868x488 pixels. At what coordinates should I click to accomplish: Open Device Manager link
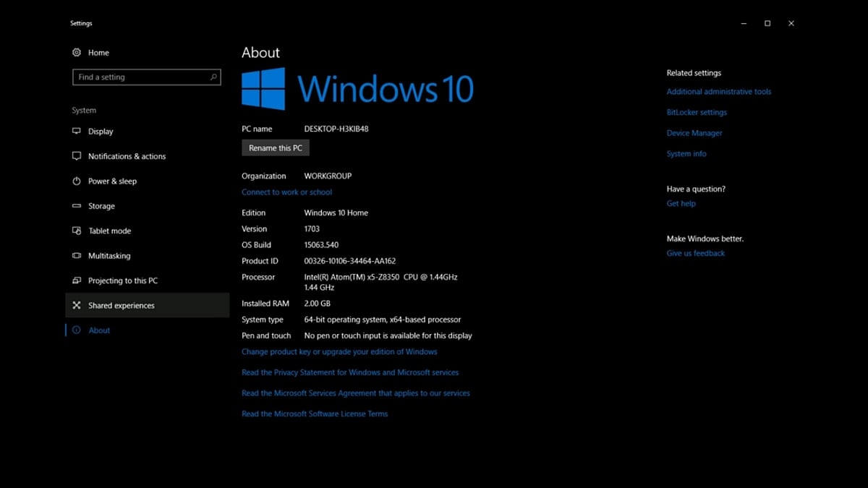pyautogui.click(x=694, y=133)
